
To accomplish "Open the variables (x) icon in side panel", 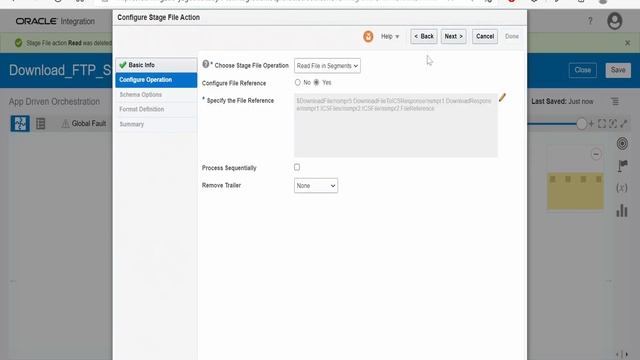I will pos(622,188).
